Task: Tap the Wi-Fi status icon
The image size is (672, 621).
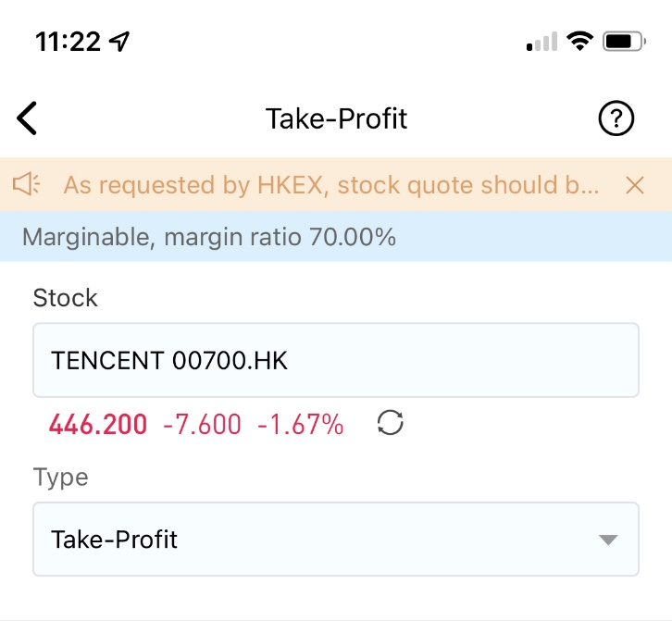Action: coord(579,41)
